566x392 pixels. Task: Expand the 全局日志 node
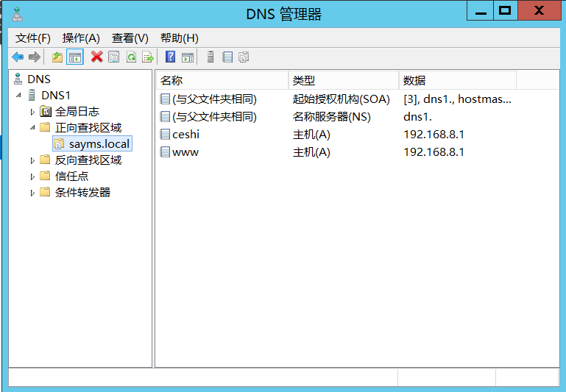click(x=32, y=112)
